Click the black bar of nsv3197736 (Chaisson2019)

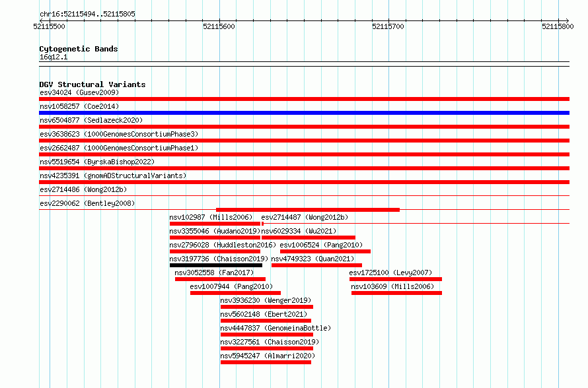[216, 265]
